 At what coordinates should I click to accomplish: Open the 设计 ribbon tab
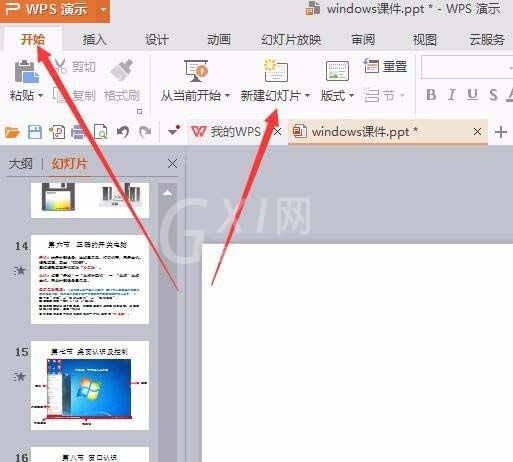pos(157,40)
